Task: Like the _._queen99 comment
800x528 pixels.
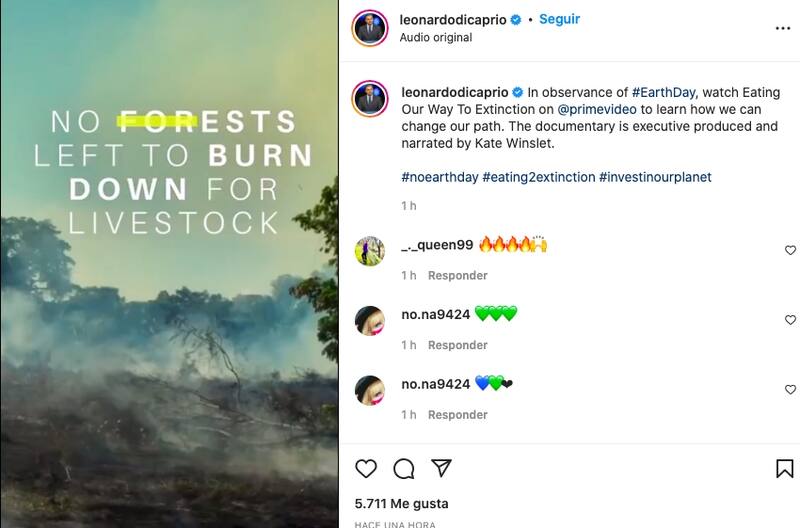Action: pos(790,251)
